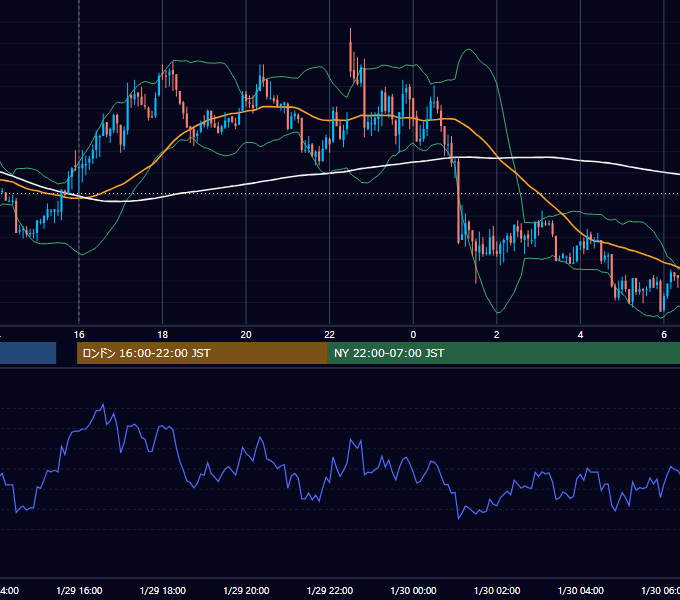
Task: Click hour label '2' on the price chart axis
Action: (x=497, y=335)
